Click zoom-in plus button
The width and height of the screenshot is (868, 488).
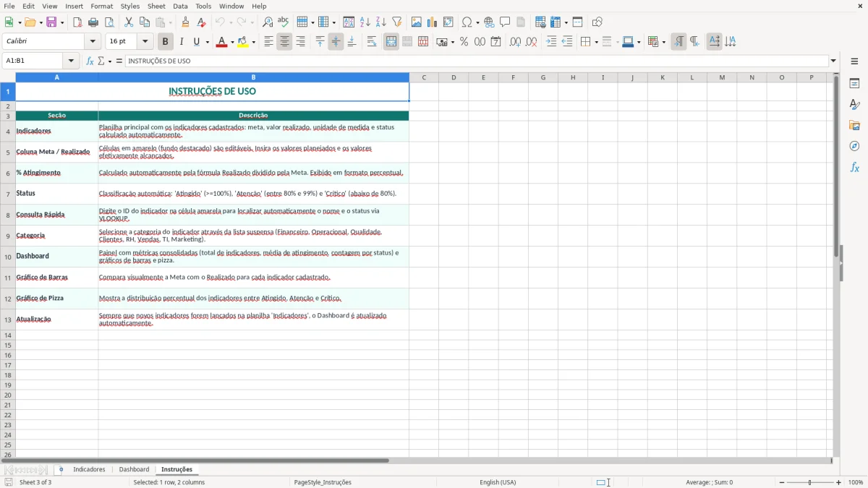(839, 482)
